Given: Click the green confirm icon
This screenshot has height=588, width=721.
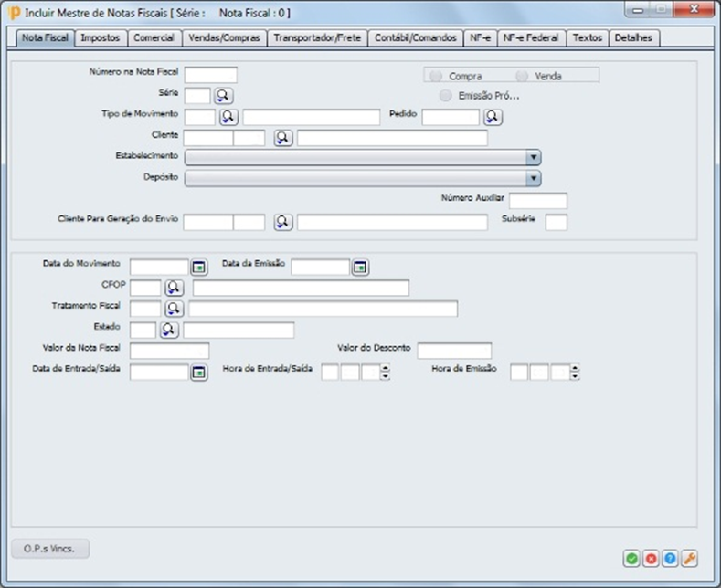Looking at the screenshot, I should (631, 559).
